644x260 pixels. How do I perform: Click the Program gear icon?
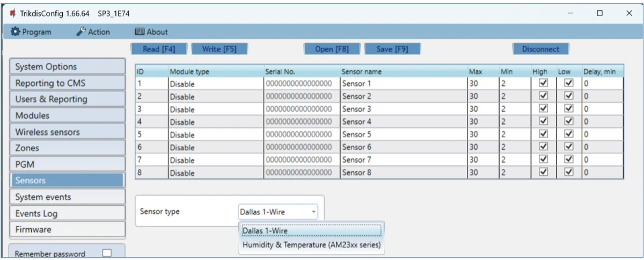(16, 32)
